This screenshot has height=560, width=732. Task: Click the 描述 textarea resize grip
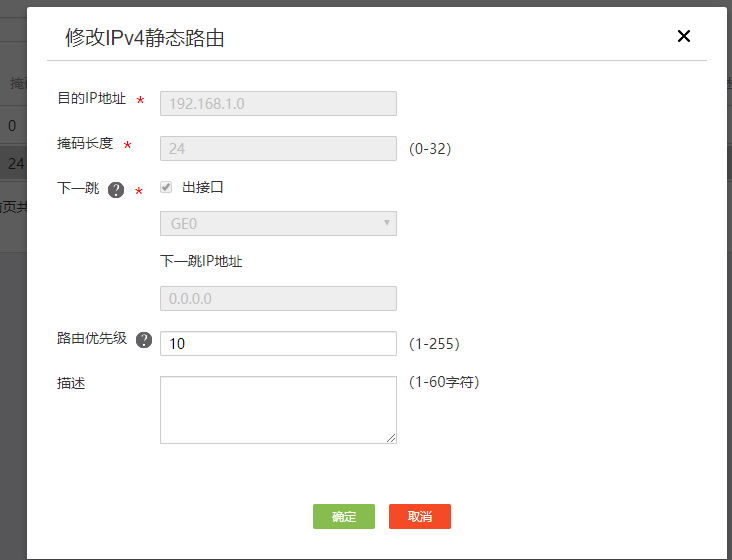tap(391, 438)
